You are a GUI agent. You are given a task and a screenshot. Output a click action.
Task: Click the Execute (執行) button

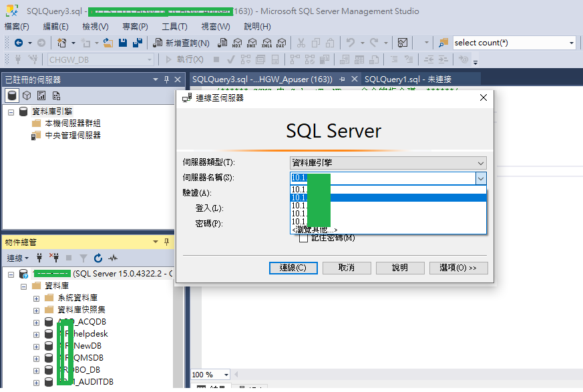(184, 59)
